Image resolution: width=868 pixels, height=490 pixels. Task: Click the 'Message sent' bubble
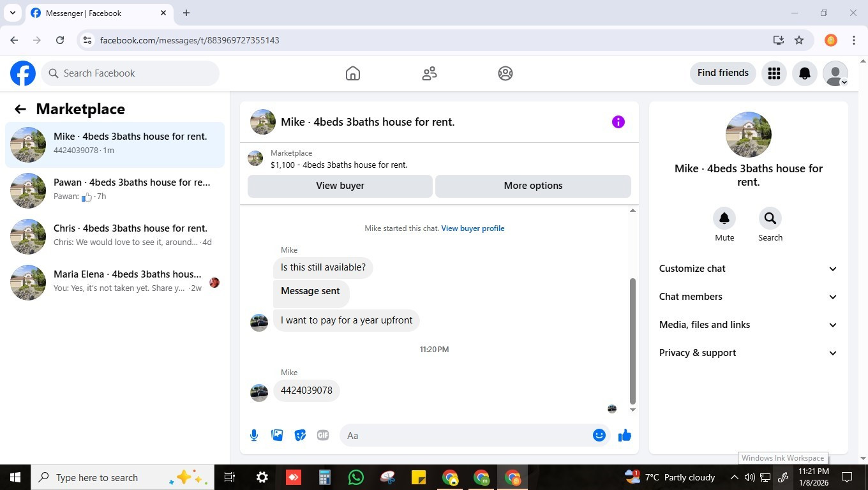(x=311, y=293)
